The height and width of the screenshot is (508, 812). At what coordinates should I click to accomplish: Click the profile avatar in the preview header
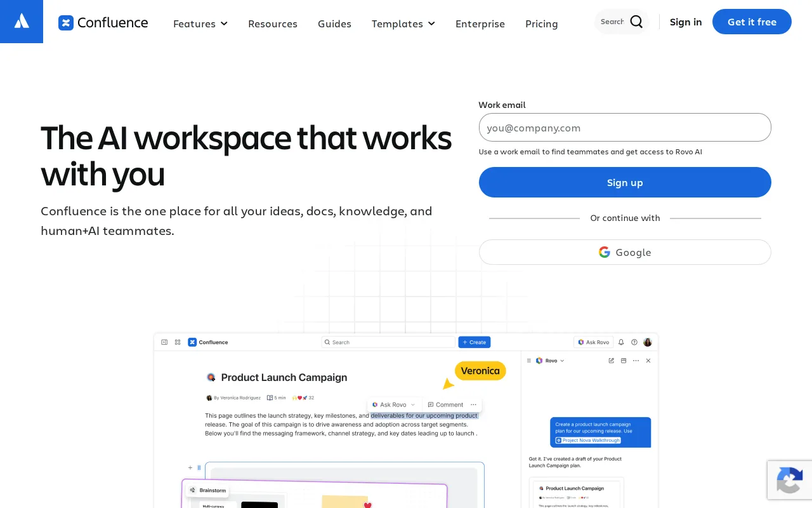pyautogui.click(x=648, y=342)
